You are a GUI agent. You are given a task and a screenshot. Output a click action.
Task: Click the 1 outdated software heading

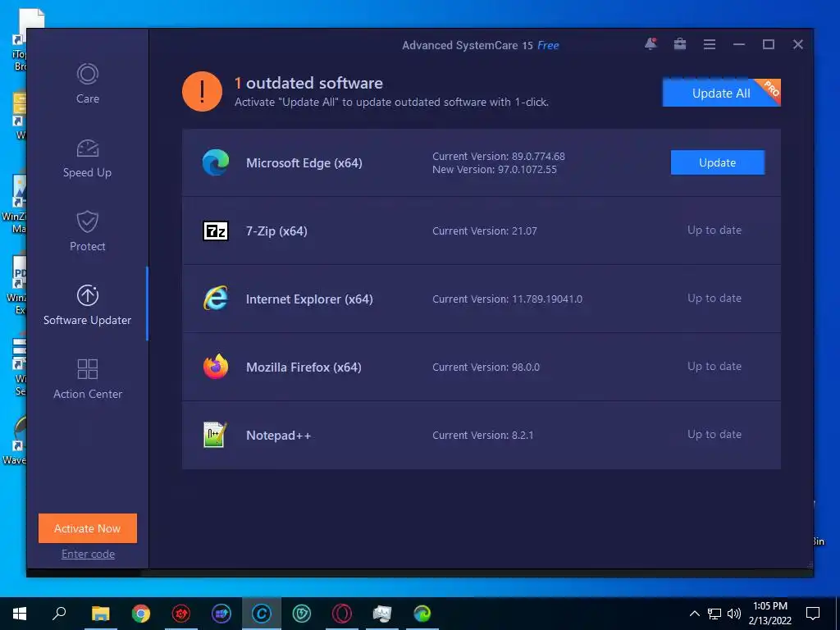pos(308,83)
